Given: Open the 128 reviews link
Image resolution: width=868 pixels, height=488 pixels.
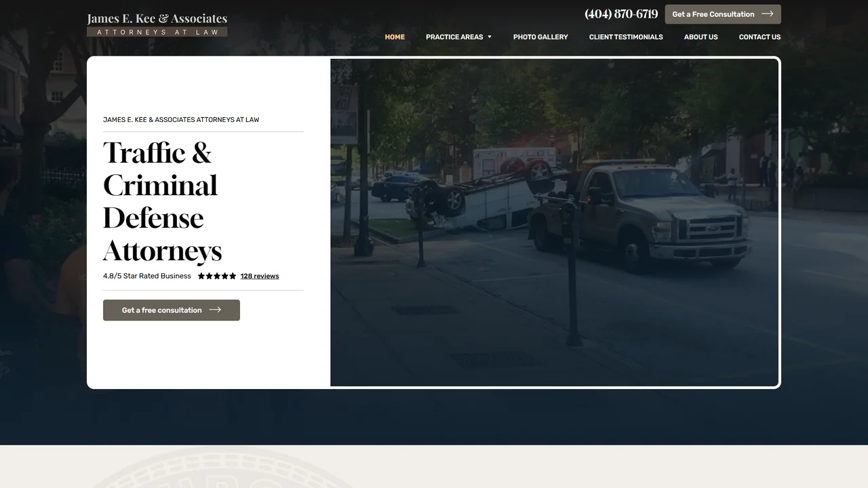Looking at the screenshot, I should coord(260,276).
